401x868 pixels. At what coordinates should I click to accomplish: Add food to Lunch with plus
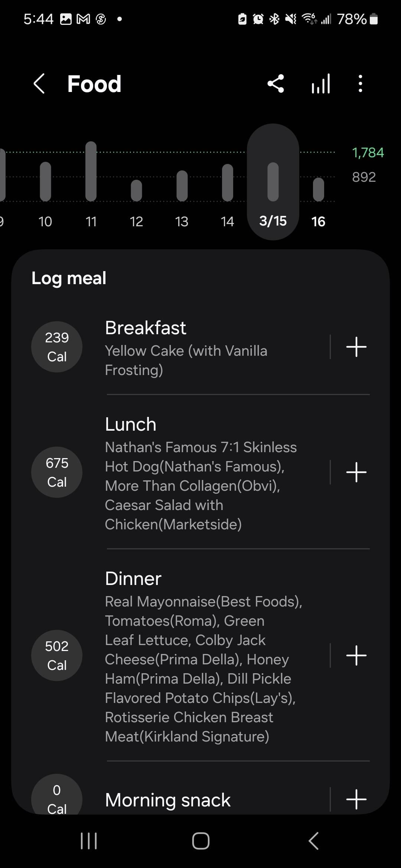click(x=356, y=472)
